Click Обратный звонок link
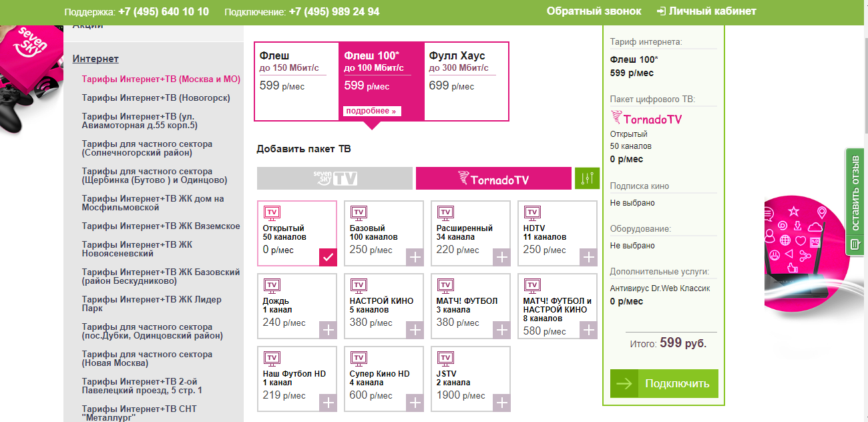This screenshot has width=868, height=422. (x=594, y=11)
